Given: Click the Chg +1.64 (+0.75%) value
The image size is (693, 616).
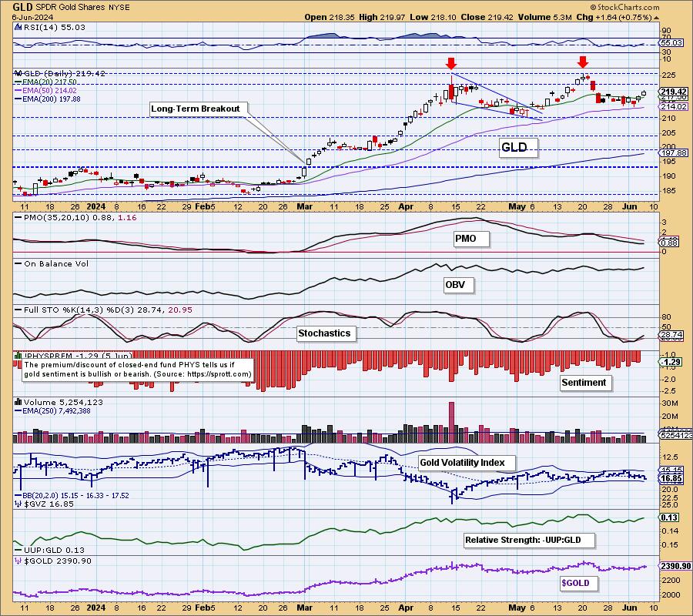Looking at the screenshot, I should click(x=614, y=17).
